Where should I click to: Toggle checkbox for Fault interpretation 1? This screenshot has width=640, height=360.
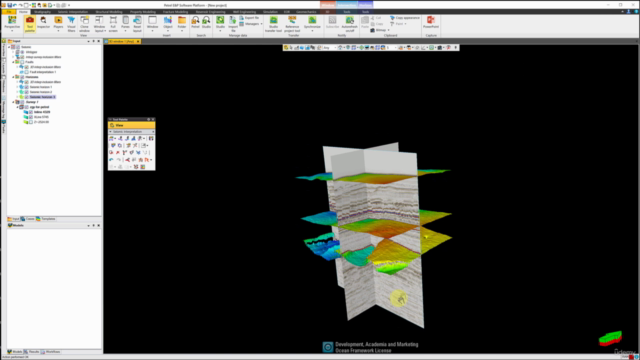click(27, 72)
